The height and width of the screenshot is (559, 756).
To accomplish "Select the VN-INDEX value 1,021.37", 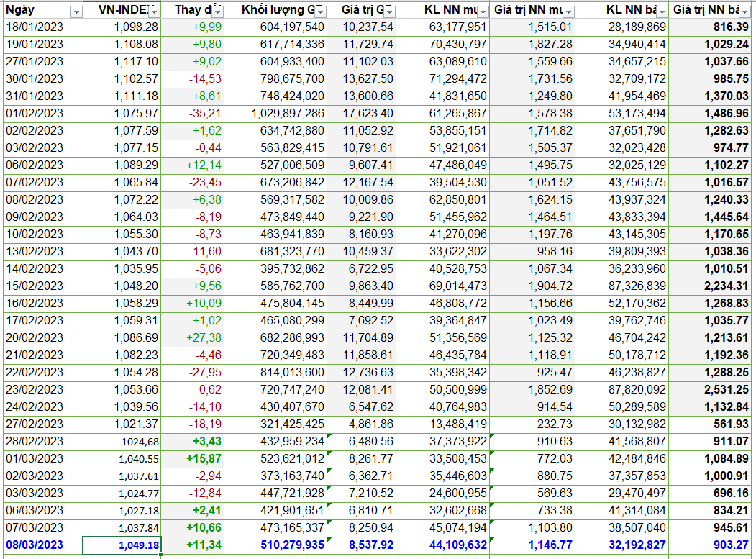I will 122,424.
